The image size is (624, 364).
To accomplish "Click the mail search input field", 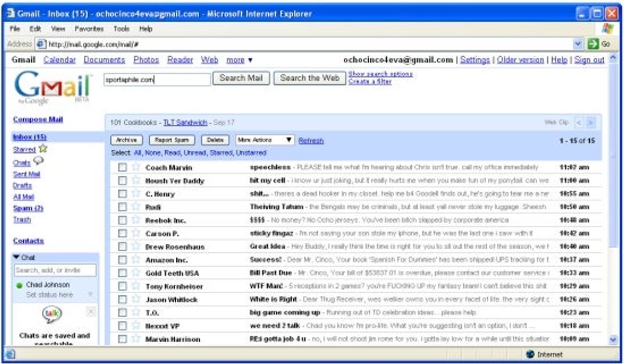I will tap(157, 79).
